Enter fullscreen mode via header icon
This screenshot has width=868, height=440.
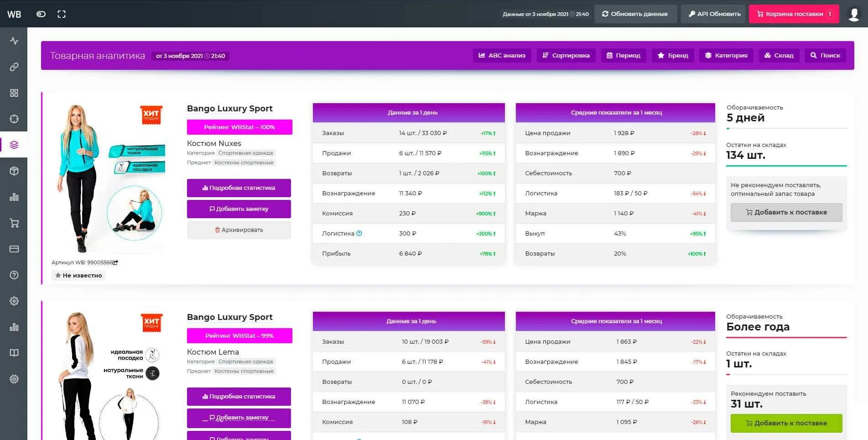(62, 14)
